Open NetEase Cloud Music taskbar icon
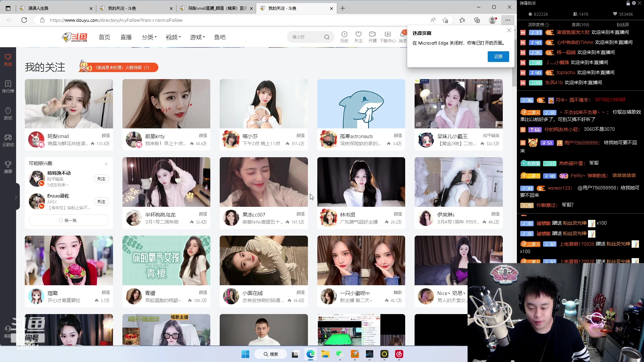Viewport: 644px width, 362px height. [x=399, y=354]
